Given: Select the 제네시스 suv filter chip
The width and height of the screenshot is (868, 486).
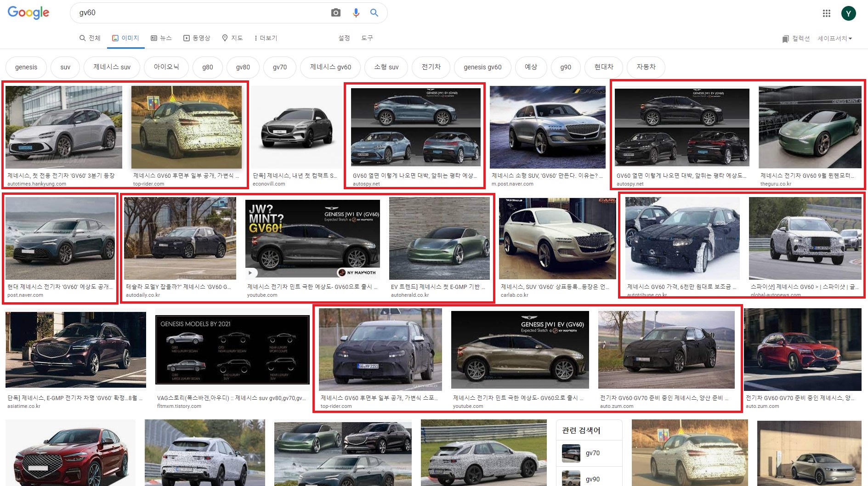Looking at the screenshot, I should click(x=112, y=67).
